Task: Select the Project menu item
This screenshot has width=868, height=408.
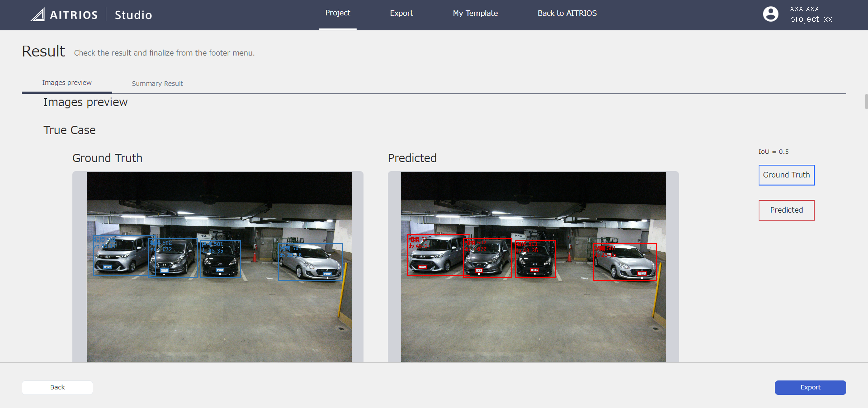Action: click(338, 13)
